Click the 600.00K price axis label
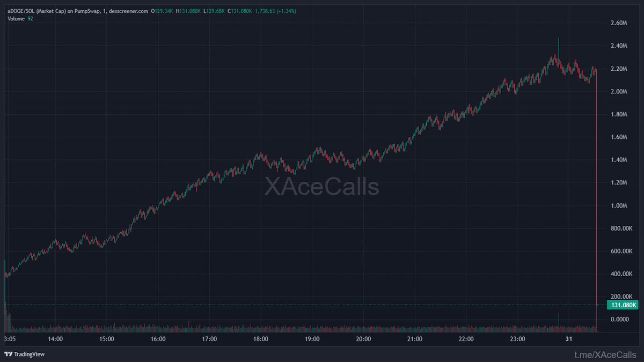 [621, 252]
